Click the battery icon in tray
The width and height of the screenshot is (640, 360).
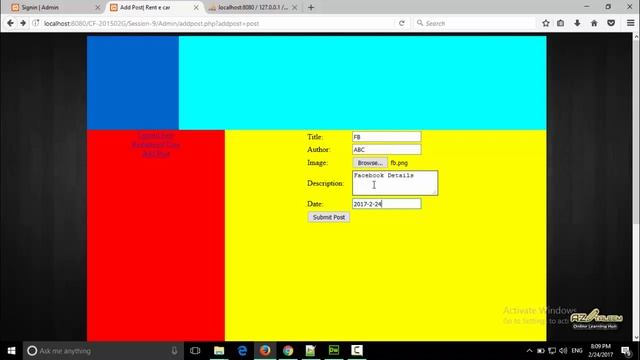541,351
